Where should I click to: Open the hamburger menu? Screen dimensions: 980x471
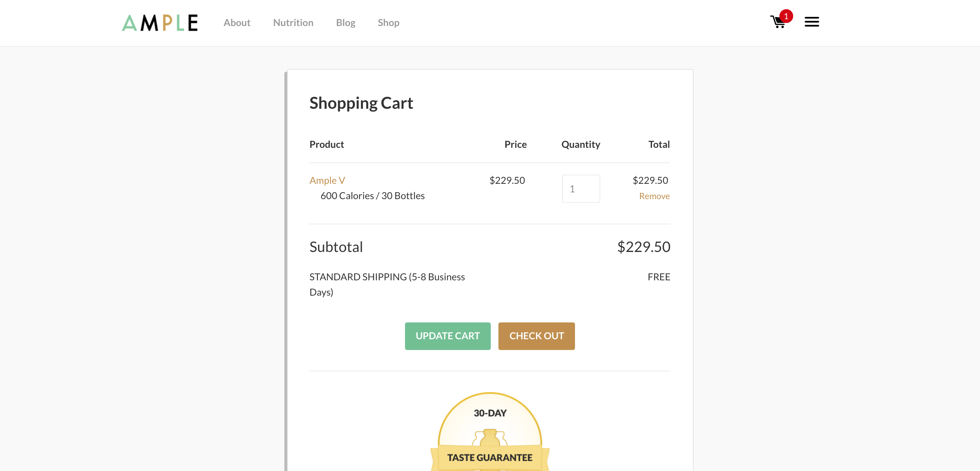click(x=812, y=22)
